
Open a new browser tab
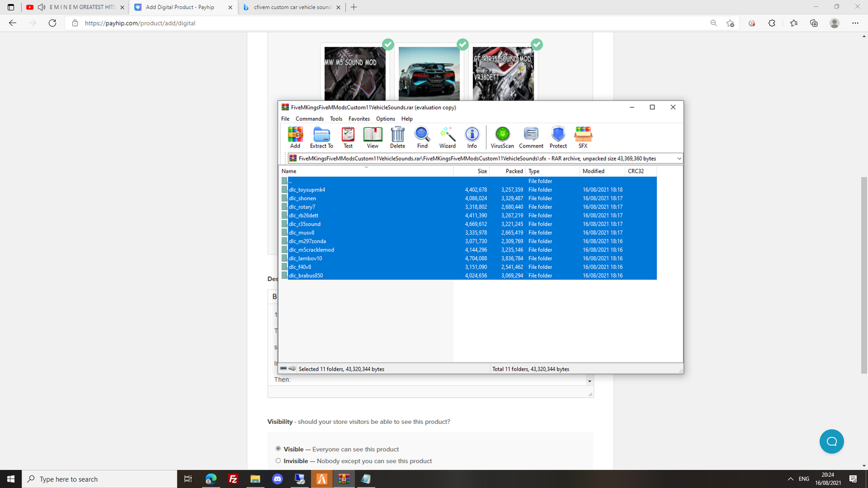(354, 7)
